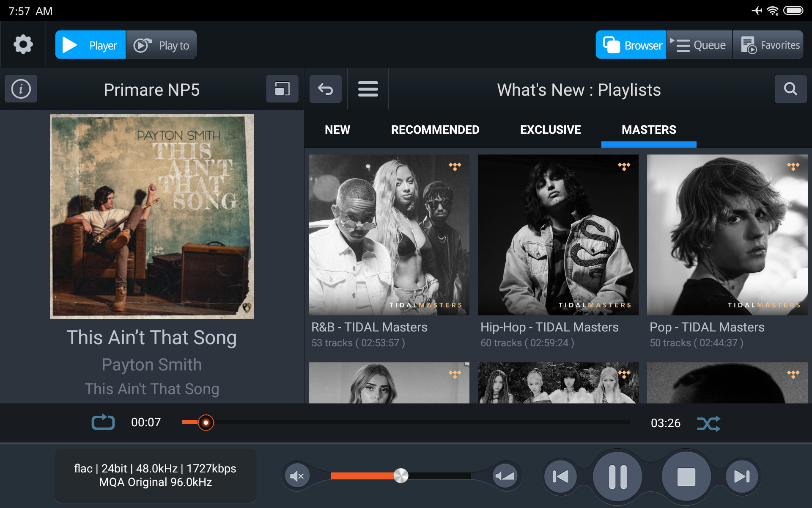Click TIDAL logo on the Pop cover
Image resolution: width=812 pixels, height=508 pixels.
[793, 166]
